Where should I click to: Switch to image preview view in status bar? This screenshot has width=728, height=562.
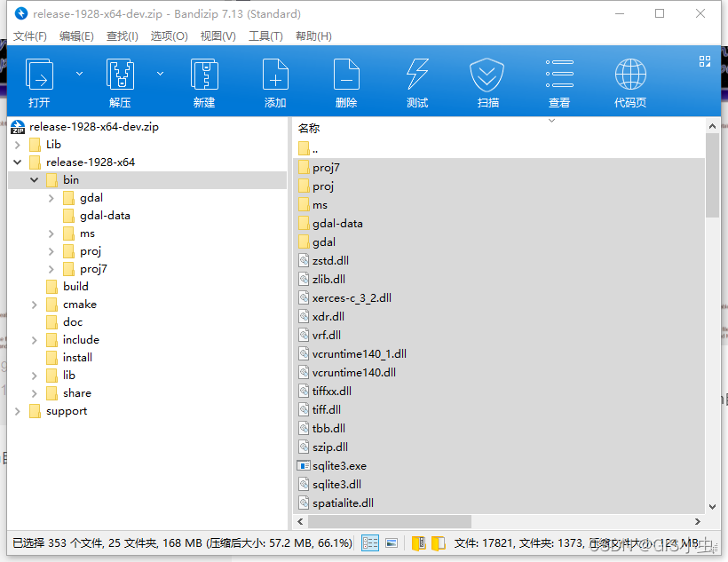(392, 543)
